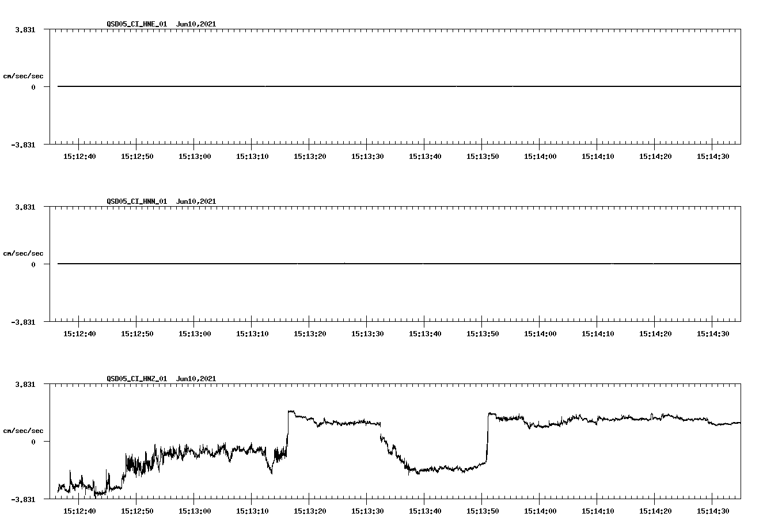Click the 15:13:20 time label under HNZ plot
782x532 pixels.
pyautogui.click(x=310, y=511)
